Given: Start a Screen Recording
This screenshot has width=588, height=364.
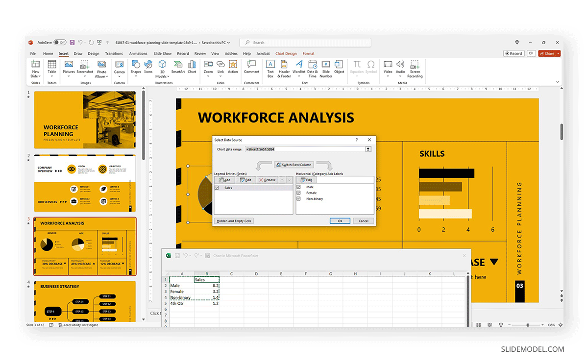Looking at the screenshot, I should [x=415, y=69].
